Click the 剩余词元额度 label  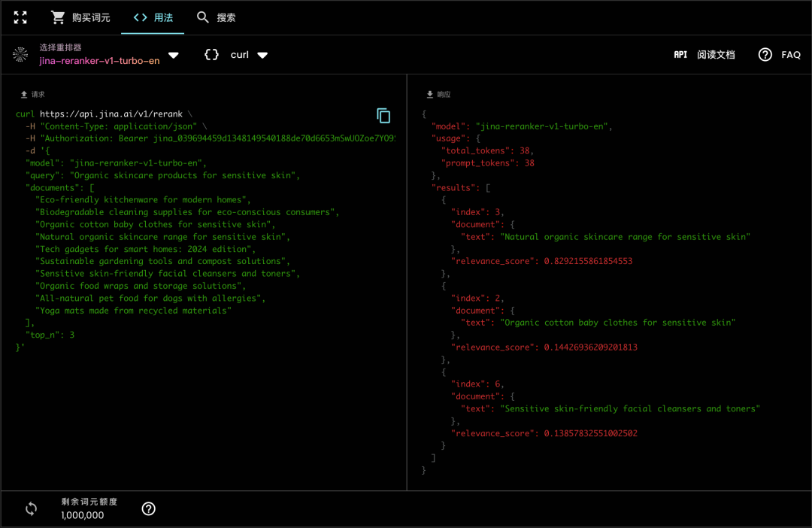pyautogui.click(x=89, y=502)
